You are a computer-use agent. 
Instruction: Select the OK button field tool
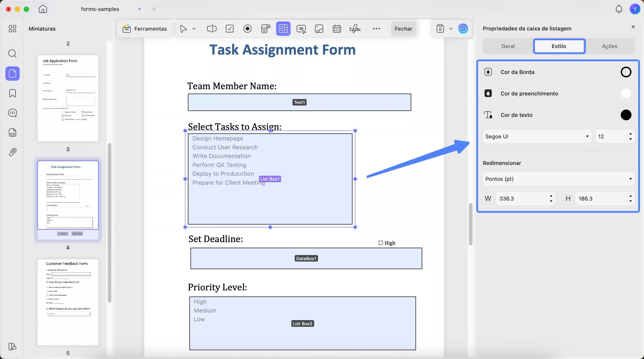tap(301, 29)
